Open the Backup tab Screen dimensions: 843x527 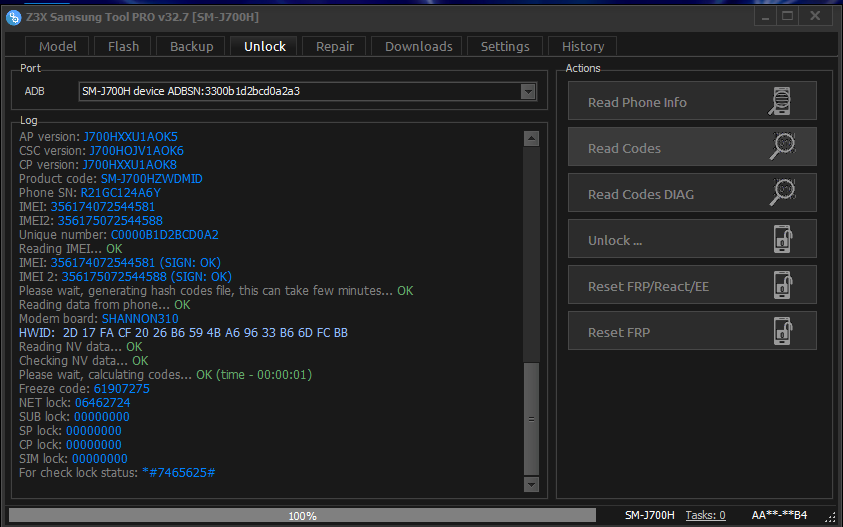pos(191,46)
